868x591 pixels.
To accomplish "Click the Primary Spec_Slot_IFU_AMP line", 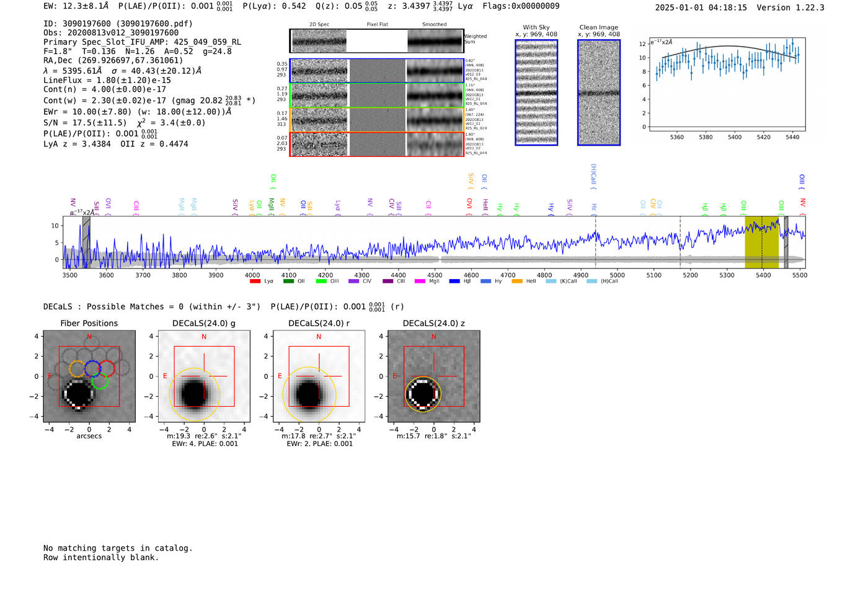I will tap(142, 42).
